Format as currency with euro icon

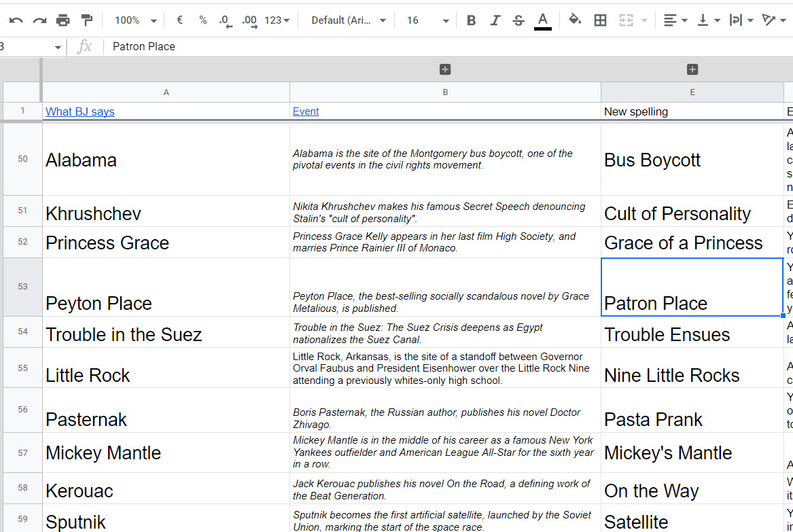pyautogui.click(x=179, y=20)
